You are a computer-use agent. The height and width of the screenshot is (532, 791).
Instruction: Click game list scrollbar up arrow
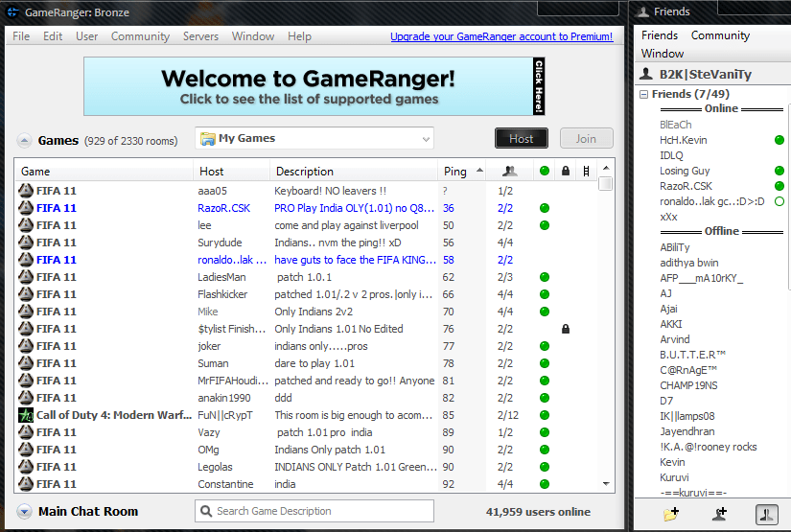(x=606, y=168)
